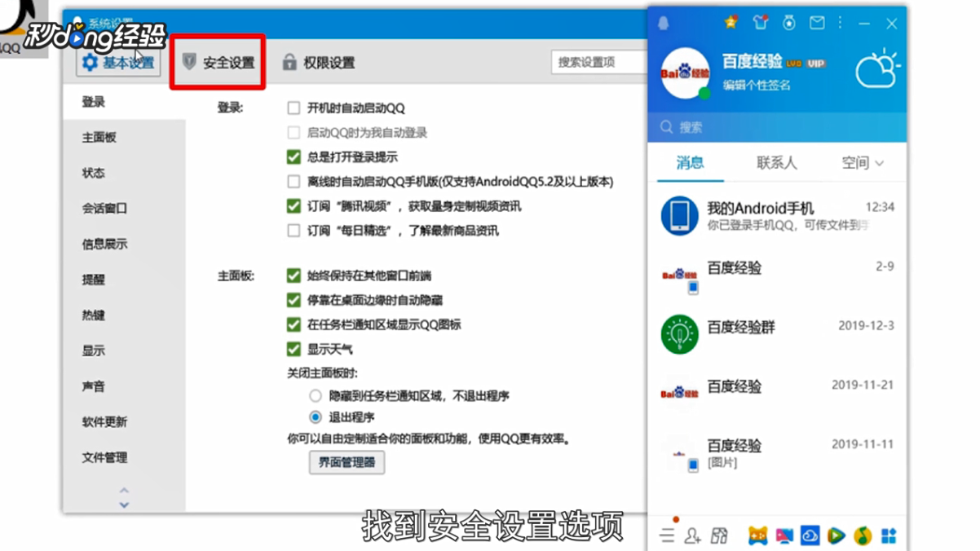Viewport: 980px width, 551px height.
Task: Uncheck 总是打开登录提示
Action: [x=294, y=156]
